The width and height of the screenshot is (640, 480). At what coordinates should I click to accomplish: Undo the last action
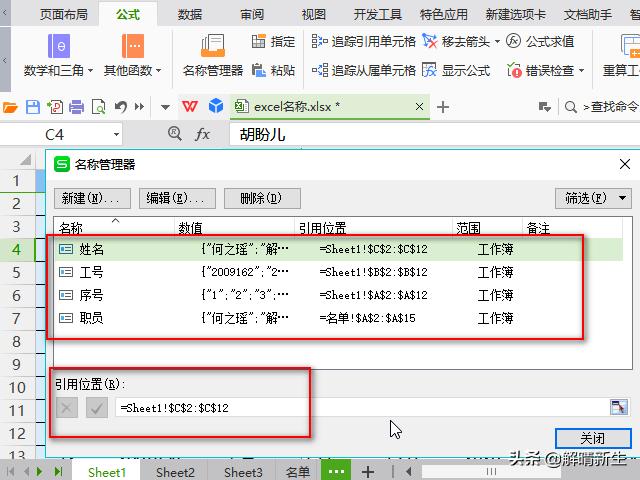pyautogui.click(x=120, y=107)
